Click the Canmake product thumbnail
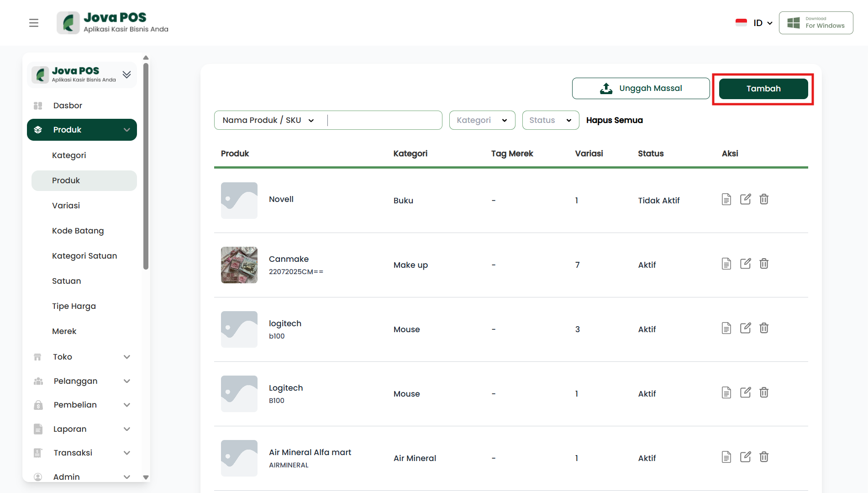The image size is (868, 493). (x=239, y=265)
